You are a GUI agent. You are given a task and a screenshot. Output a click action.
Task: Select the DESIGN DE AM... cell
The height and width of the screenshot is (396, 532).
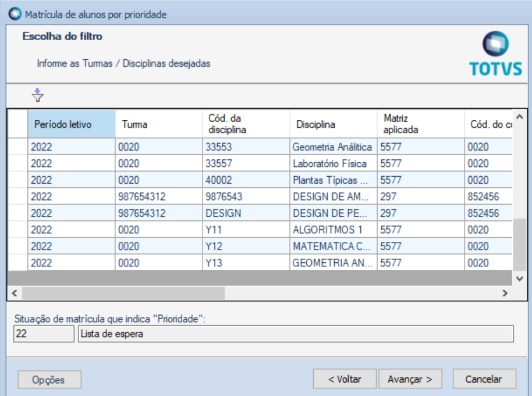point(334,197)
